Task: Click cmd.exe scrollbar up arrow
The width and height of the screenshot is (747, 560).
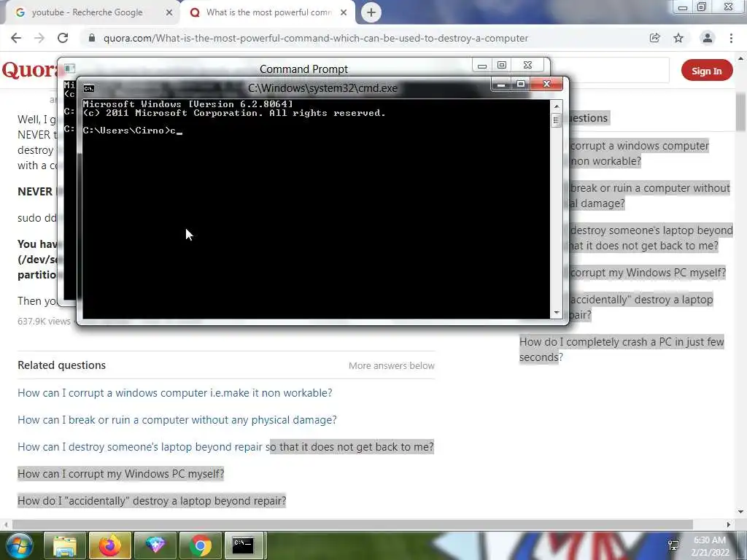Action: [557, 106]
